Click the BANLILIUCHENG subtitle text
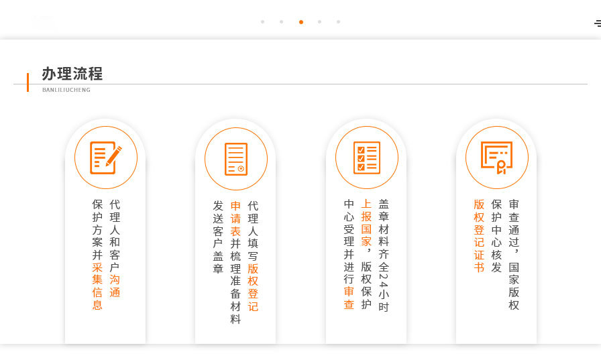The height and width of the screenshot is (364, 601). (66, 90)
